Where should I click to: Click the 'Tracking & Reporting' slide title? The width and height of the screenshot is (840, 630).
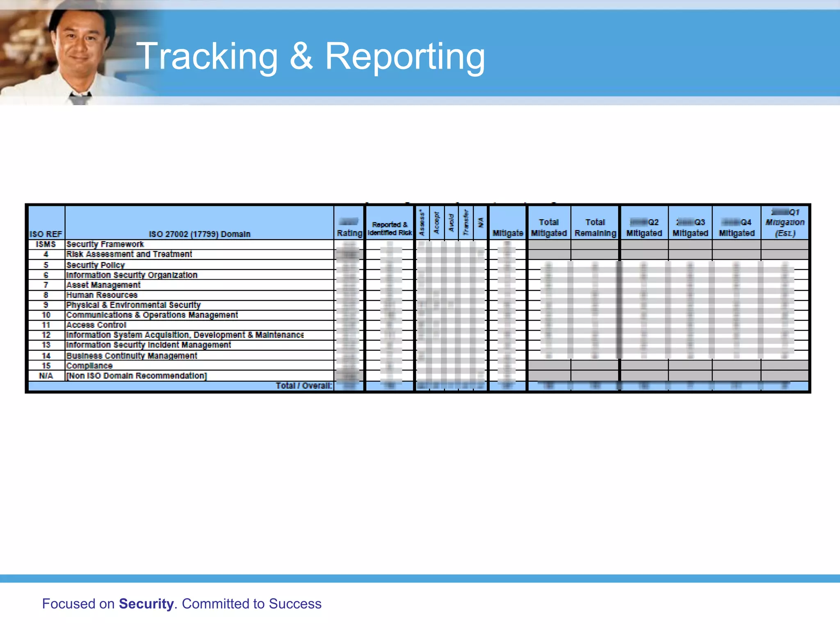click(310, 57)
